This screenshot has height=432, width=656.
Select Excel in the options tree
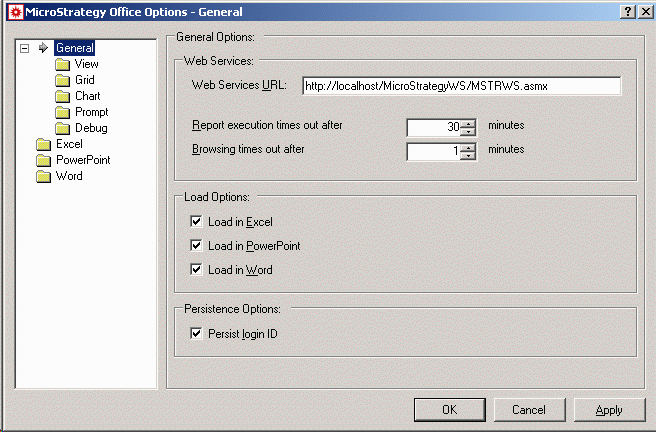(69, 144)
